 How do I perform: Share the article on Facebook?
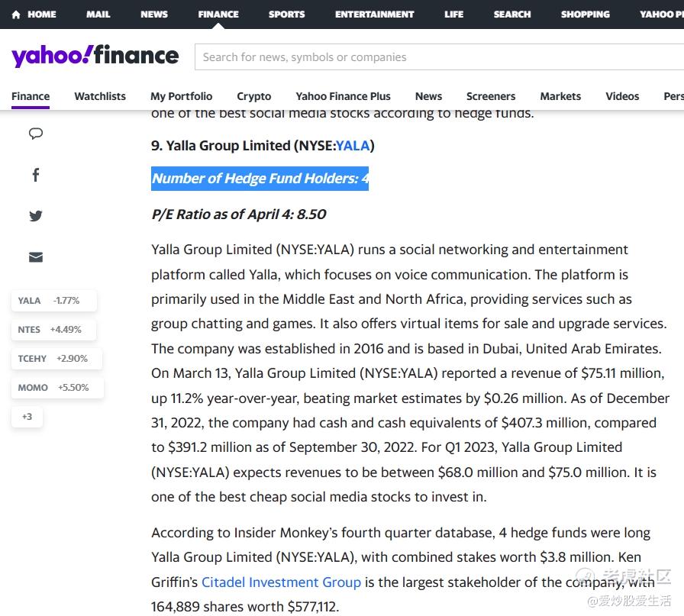click(x=36, y=175)
